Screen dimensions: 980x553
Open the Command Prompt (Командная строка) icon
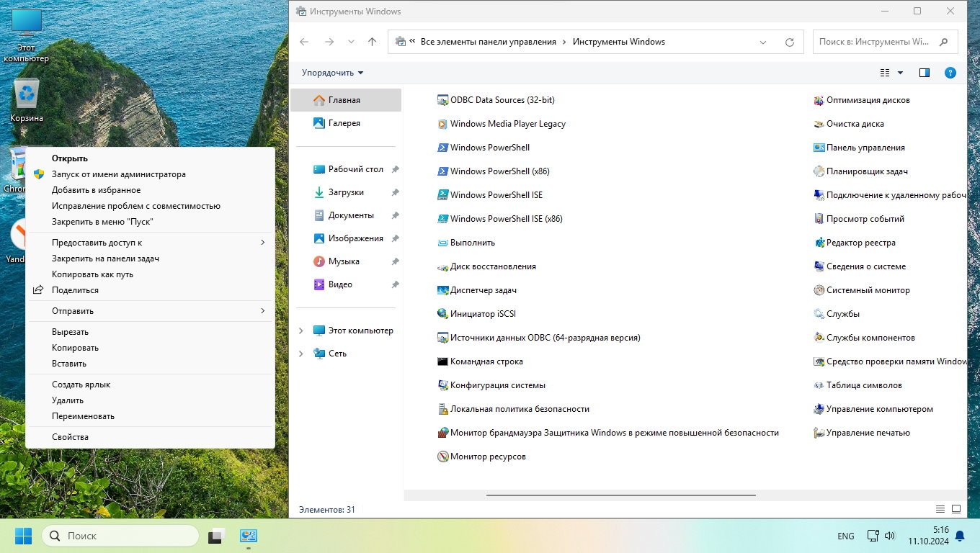(443, 361)
